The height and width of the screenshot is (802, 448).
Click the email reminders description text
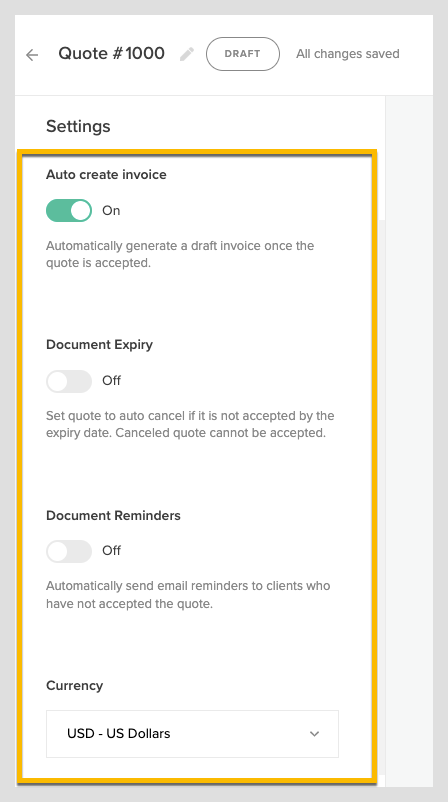(x=188, y=594)
